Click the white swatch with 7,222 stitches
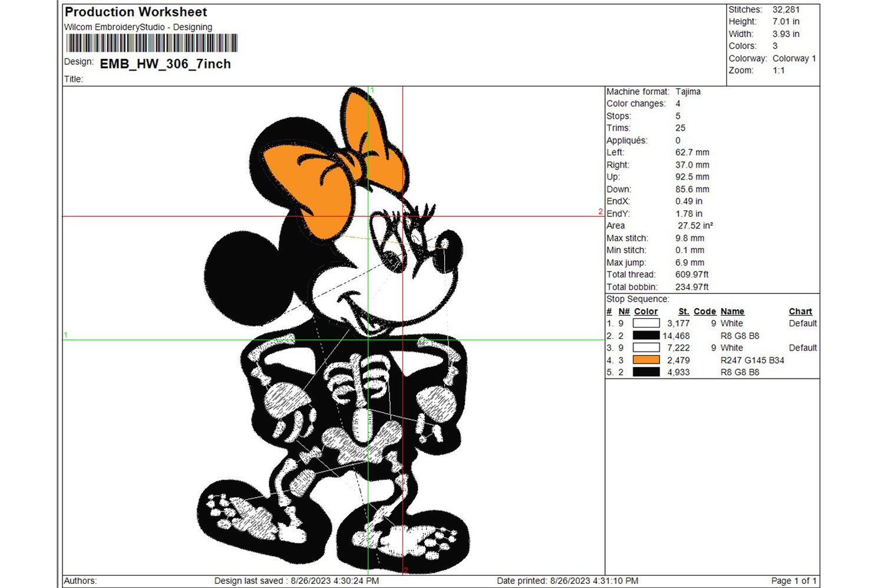 point(646,348)
